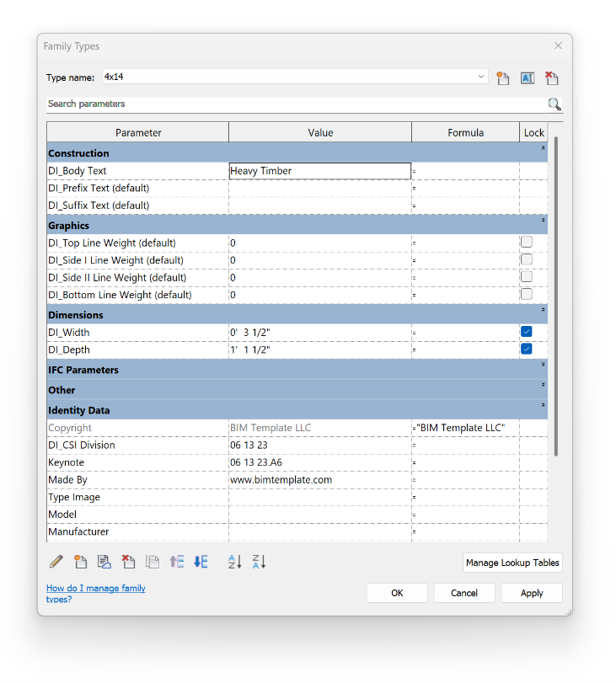
Task: Click the grayed copy parameter icon in bottom toolbar
Action: coord(153,562)
